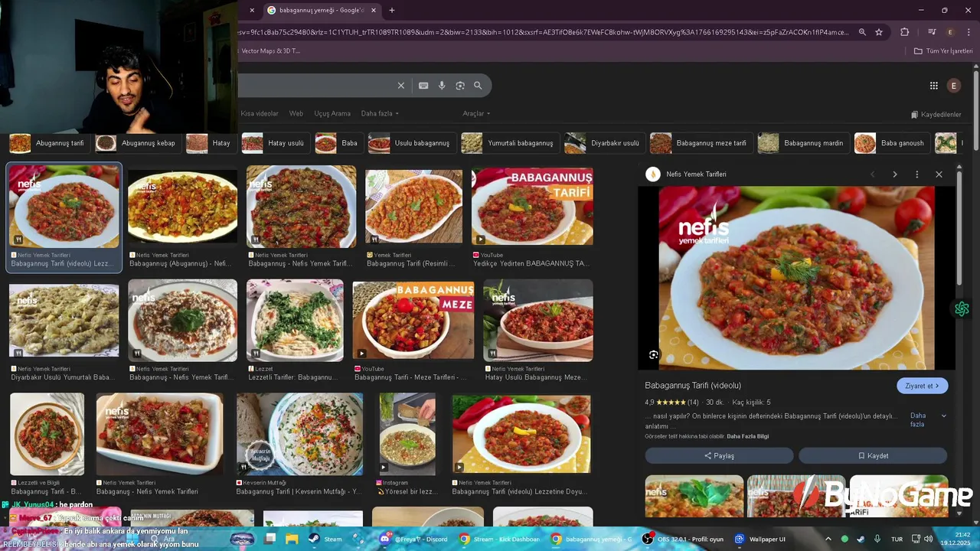Open the Google apps grid
The height and width of the screenshot is (551, 980).
point(933,86)
